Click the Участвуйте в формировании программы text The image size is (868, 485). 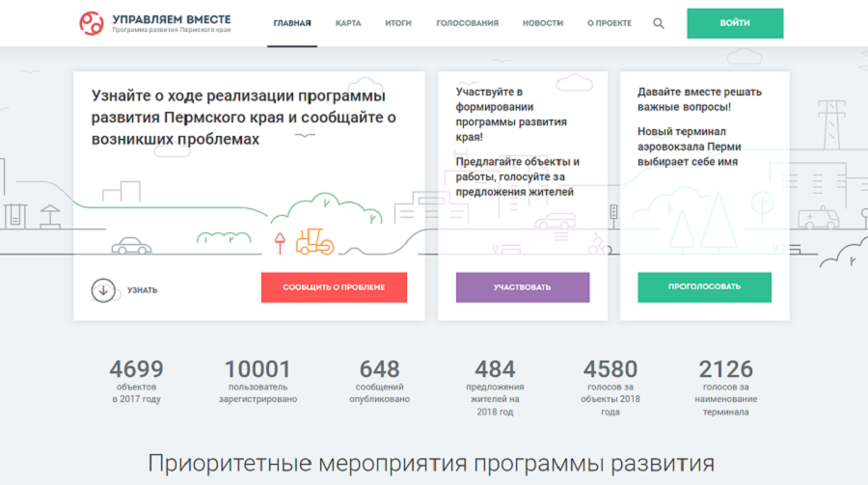(511, 114)
